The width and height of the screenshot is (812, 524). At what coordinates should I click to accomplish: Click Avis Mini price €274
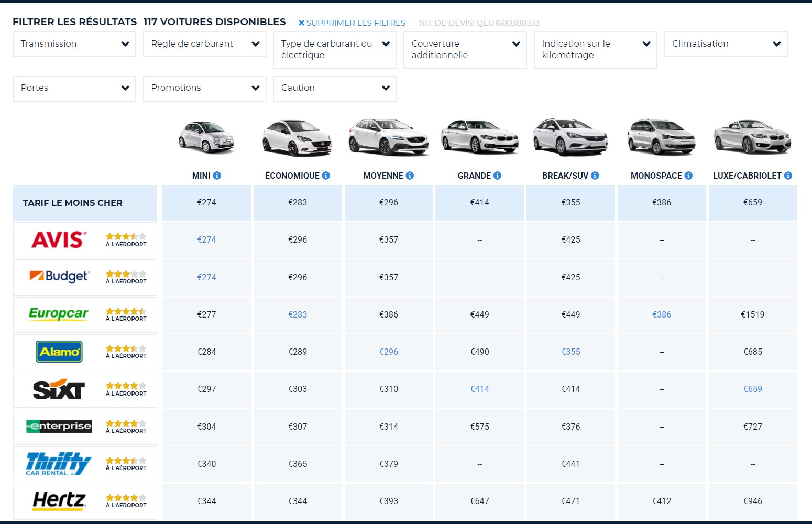coord(206,239)
